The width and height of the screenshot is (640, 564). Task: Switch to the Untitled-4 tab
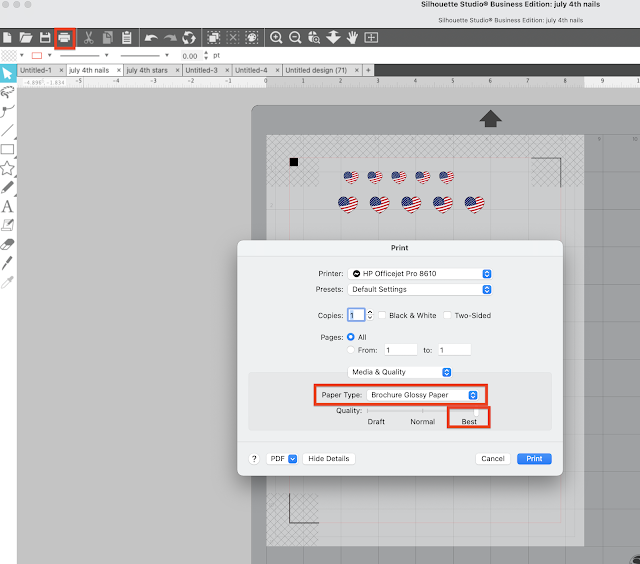click(x=251, y=70)
